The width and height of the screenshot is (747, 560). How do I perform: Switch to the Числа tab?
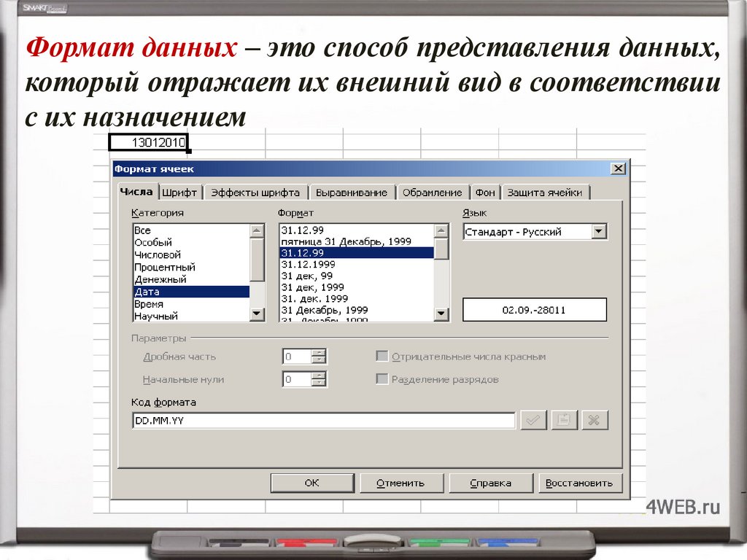coord(136,192)
